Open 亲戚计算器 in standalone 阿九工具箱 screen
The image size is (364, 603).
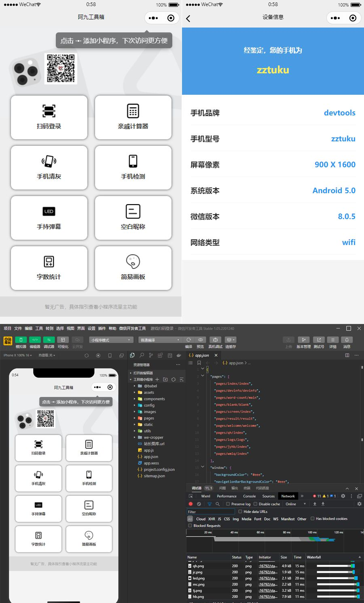coord(133,117)
